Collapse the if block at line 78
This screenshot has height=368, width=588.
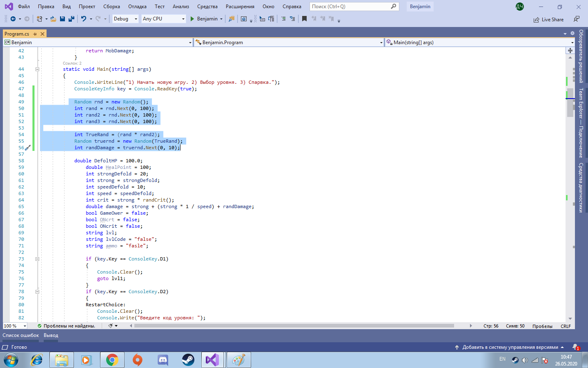[x=37, y=292]
